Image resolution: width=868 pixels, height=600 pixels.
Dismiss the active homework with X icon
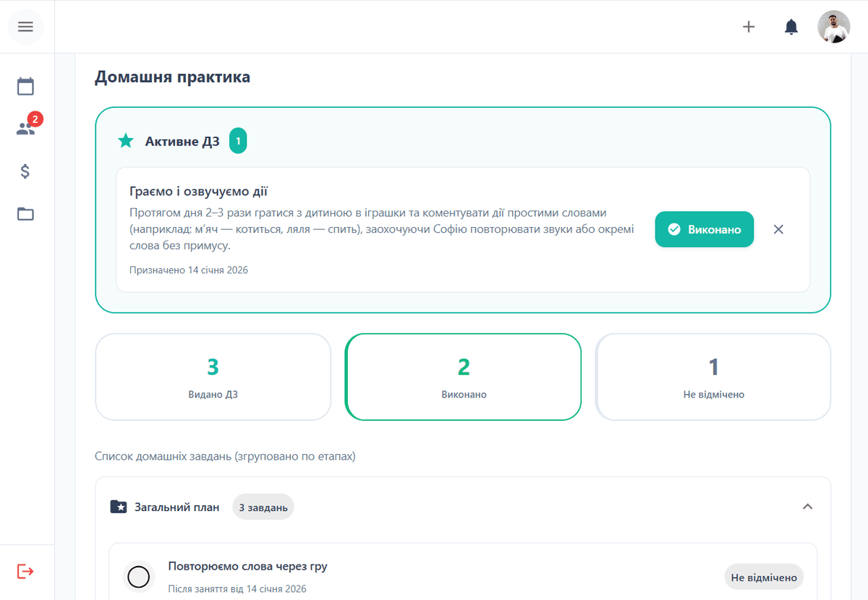pyautogui.click(x=778, y=229)
